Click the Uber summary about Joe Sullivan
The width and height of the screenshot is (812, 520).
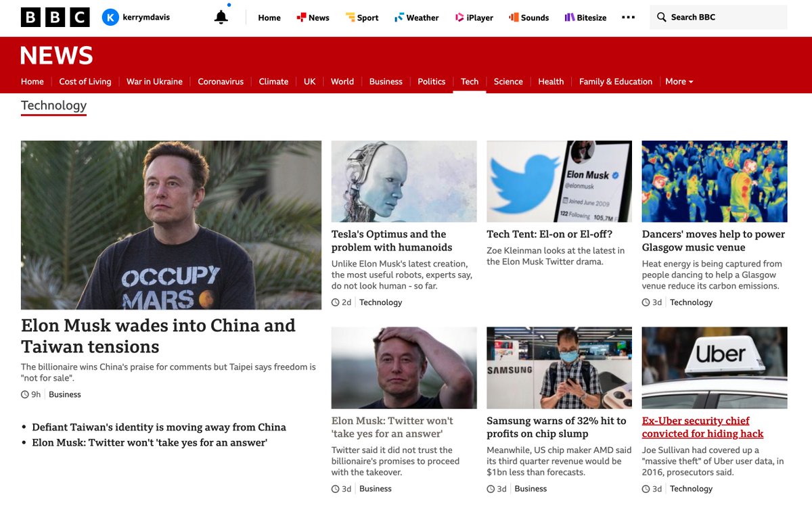tap(713, 461)
